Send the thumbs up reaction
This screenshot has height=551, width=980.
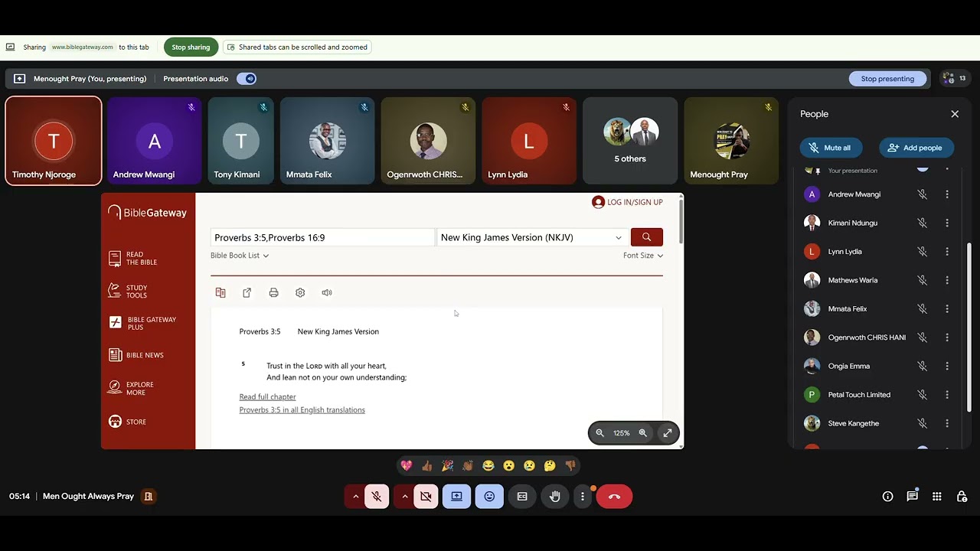click(427, 465)
